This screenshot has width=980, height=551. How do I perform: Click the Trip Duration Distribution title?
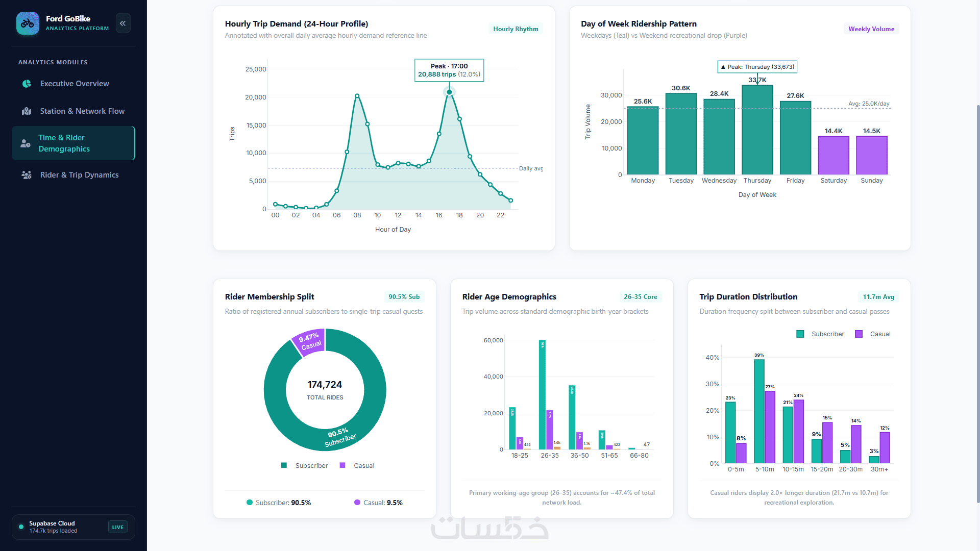[748, 297]
